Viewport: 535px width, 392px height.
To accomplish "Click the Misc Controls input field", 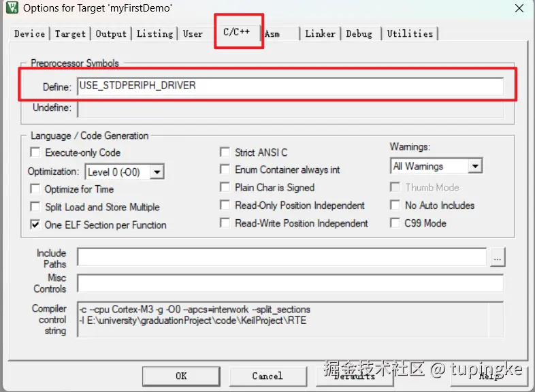I will 291,284.
